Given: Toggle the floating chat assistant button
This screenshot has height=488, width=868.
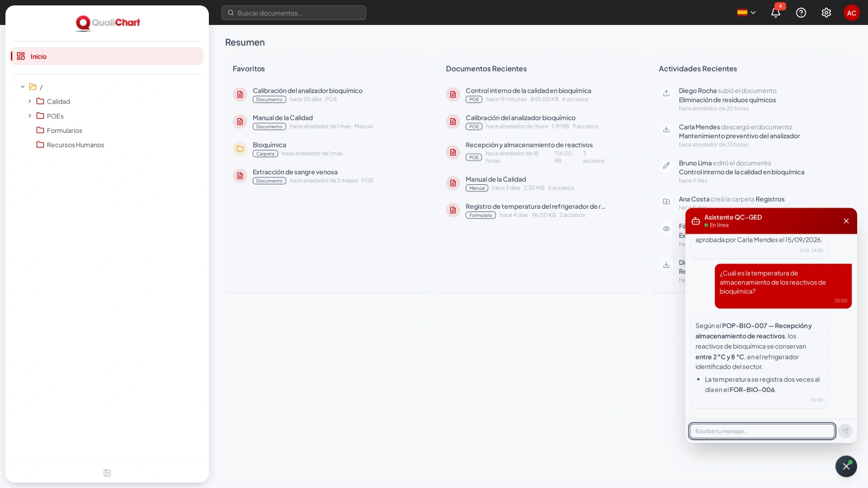Looking at the screenshot, I should click(x=846, y=466).
